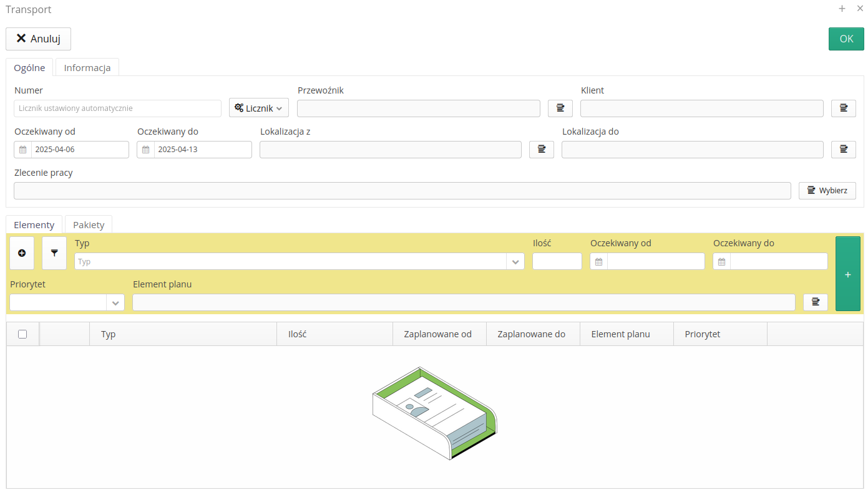The height and width of the screenshot is (495, 868).
Task: Toggle the select-all checkbox in table header
Action: coord(22,334)
